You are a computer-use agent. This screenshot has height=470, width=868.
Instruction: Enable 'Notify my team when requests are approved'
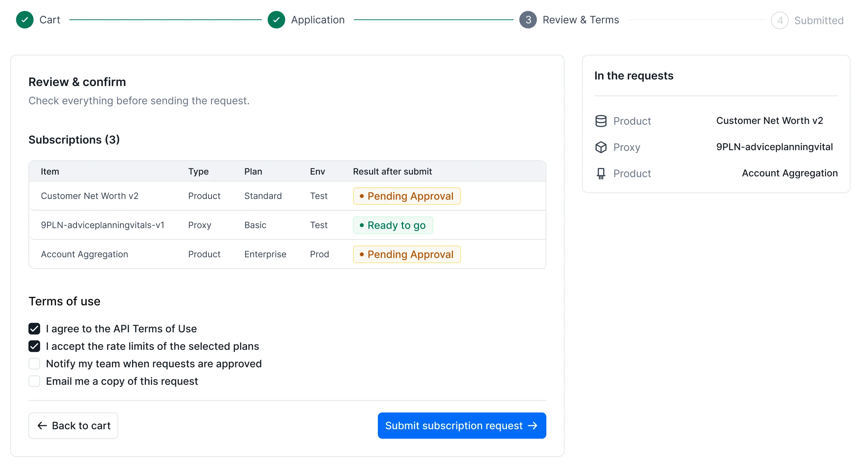point(34,364)
